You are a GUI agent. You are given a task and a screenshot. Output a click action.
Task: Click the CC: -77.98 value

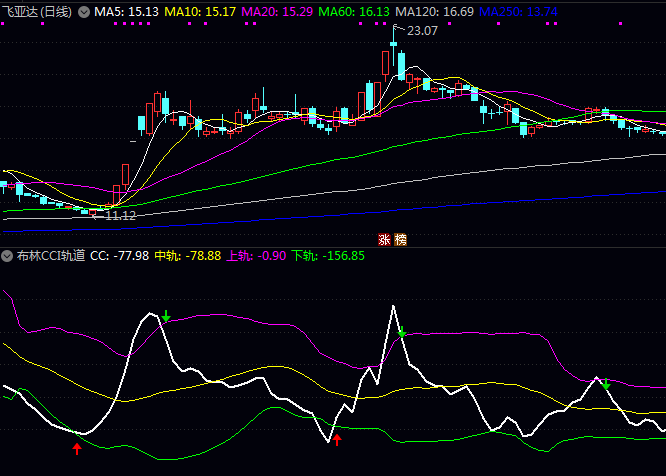click(119, 256)
